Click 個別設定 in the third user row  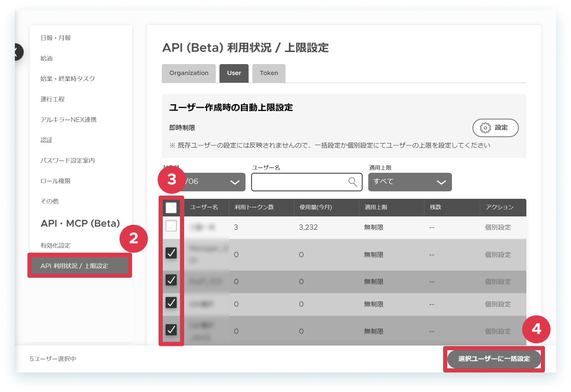click(498, 281)
